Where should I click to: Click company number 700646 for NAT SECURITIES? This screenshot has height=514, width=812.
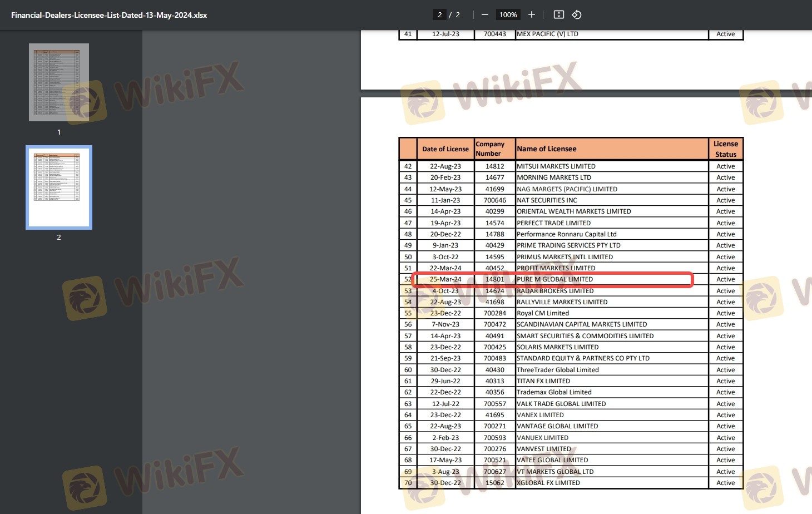coord(494,200)
